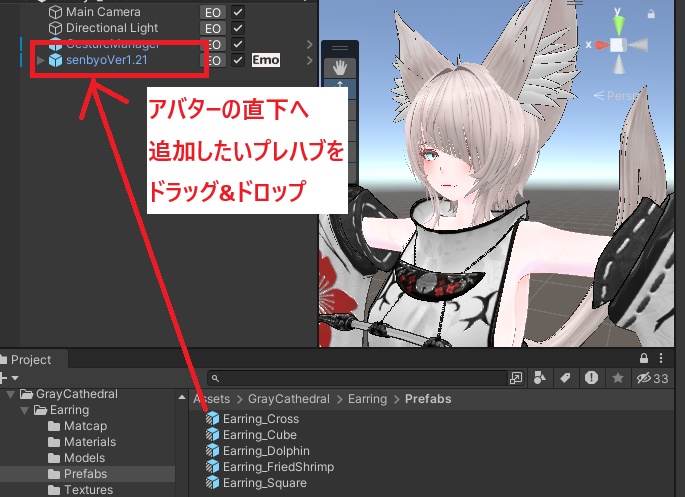The height and width of the screenshot is (497, 685).
Task: Toggle Persp projection label in scene view
Action: pyautogui.click(x=618, y=95)
